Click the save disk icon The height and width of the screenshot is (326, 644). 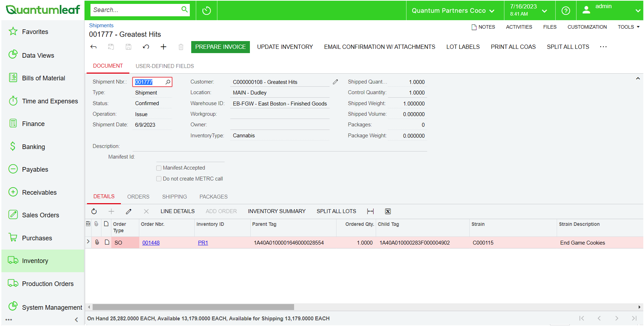128,47
